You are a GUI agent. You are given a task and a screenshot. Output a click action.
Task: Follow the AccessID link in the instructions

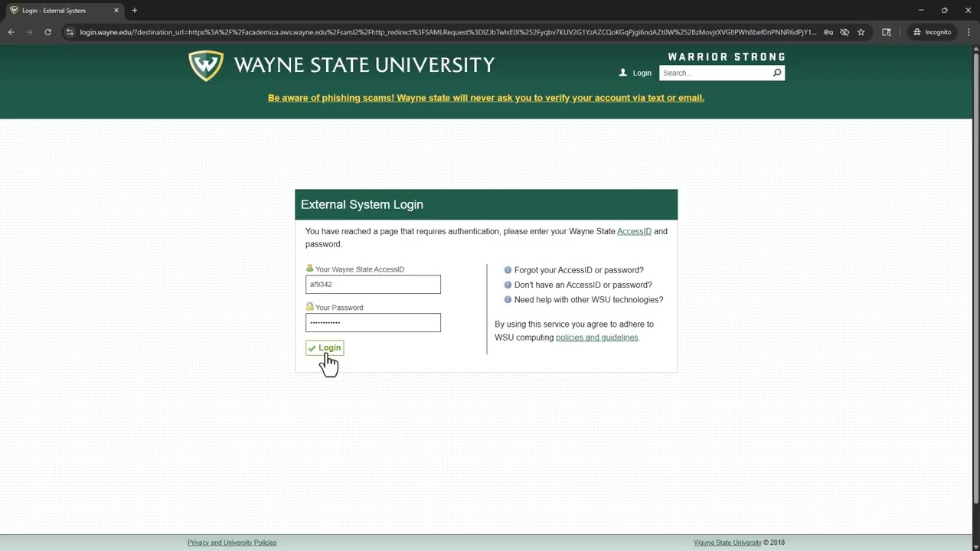click(634, 231)
